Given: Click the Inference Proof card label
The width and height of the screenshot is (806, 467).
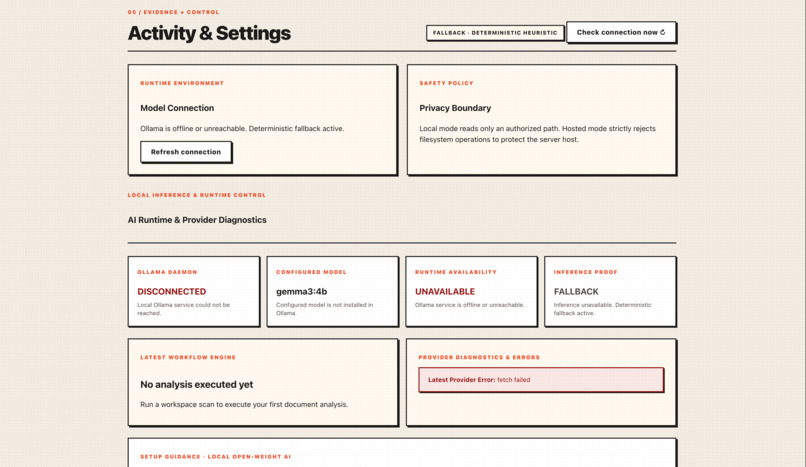Looking at the screenshot, I should click(585, 272).
